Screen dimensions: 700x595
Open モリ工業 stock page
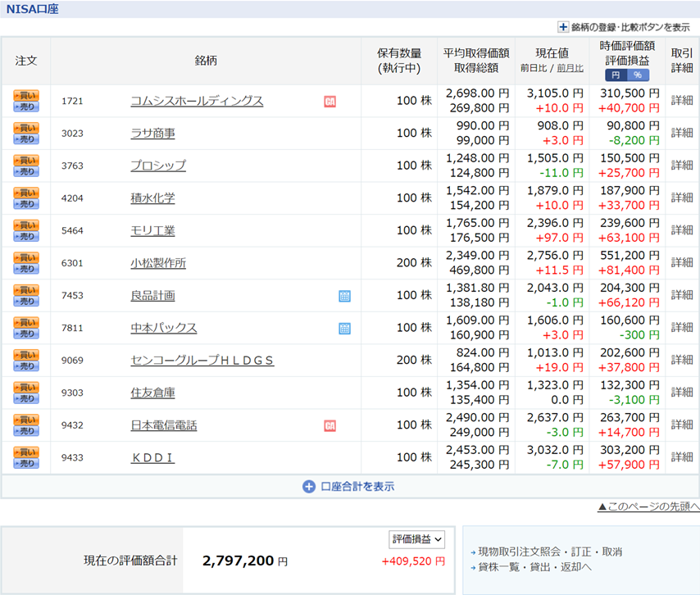(152, 231)
